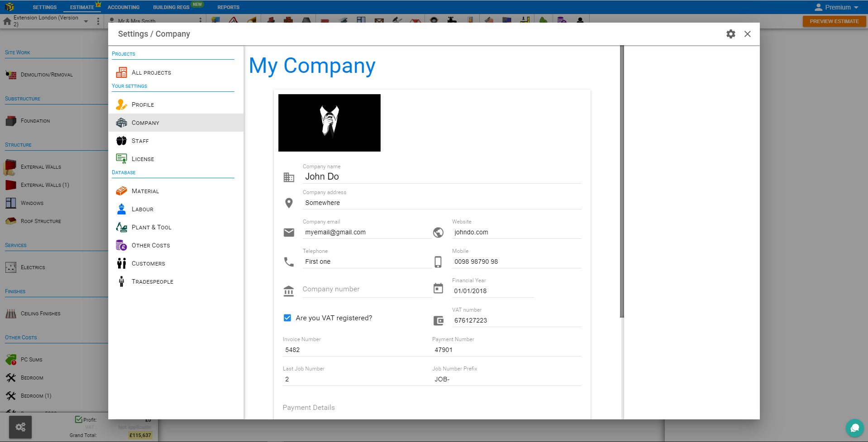Edit the Website field
Screen dimensions: 868x442
click(x=516, y=232)
